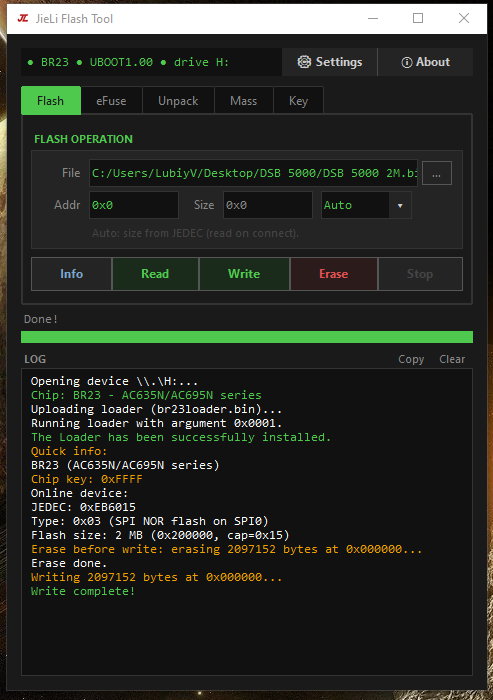The image size is (493, 700).
Task: Click the red Erase button
Action: click(334, 274)
